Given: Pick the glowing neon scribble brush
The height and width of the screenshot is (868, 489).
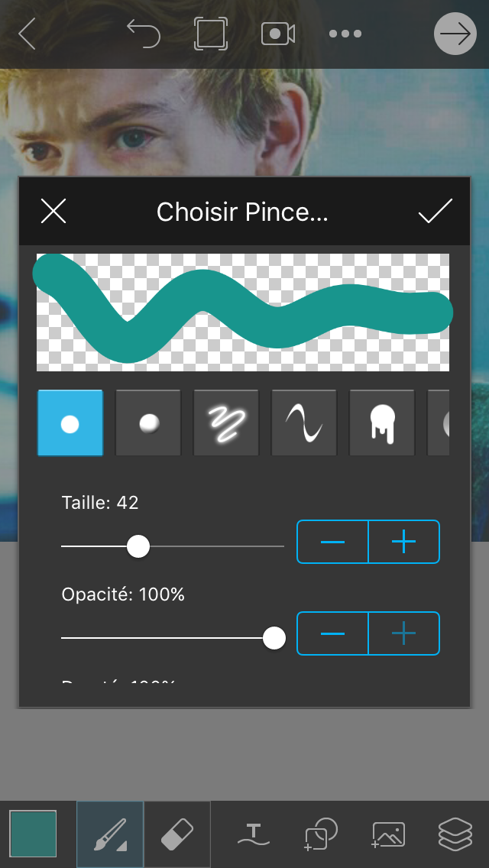Looking at the screenshot, I should coord(226,423).
